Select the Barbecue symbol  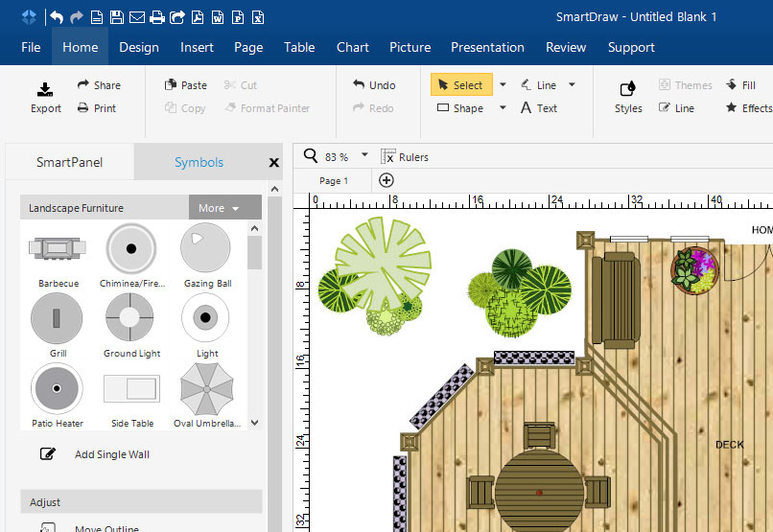click(x=59, y=249)
